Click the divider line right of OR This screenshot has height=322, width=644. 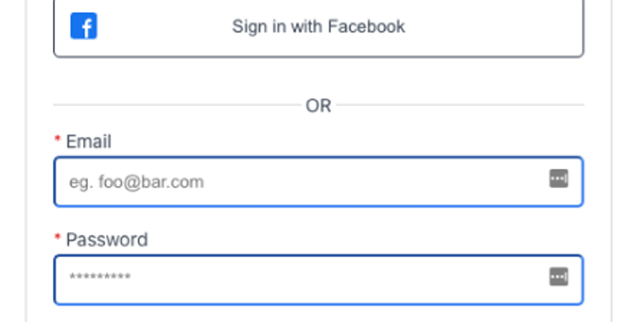point(459,104)
